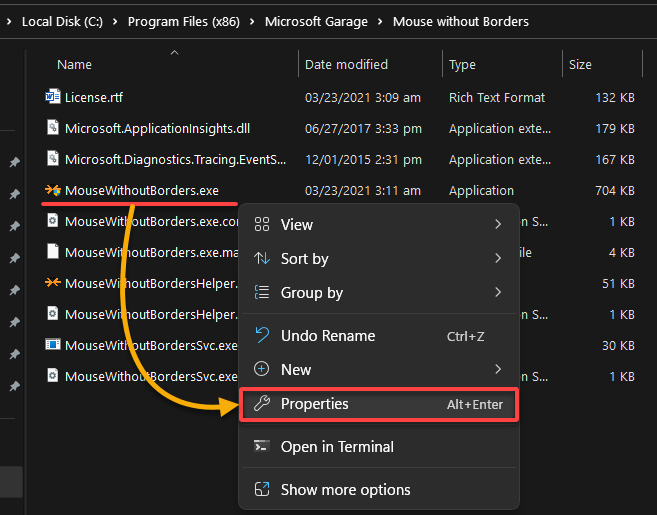
Task: Click the Alt+Enter shortcut label
Action: pos(475,404)
